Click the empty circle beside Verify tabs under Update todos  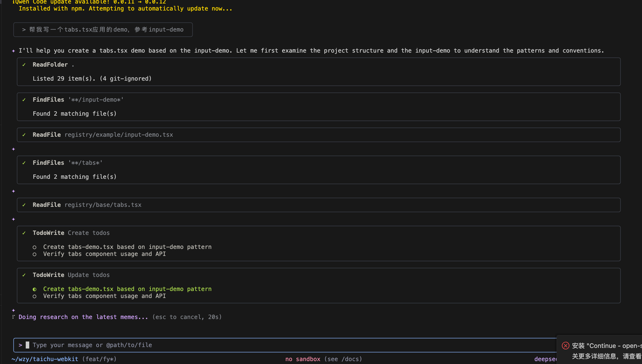coord(35,296)
